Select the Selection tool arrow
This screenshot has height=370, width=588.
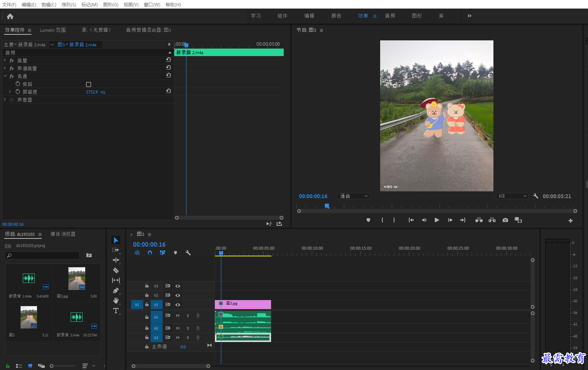(116, 240)
